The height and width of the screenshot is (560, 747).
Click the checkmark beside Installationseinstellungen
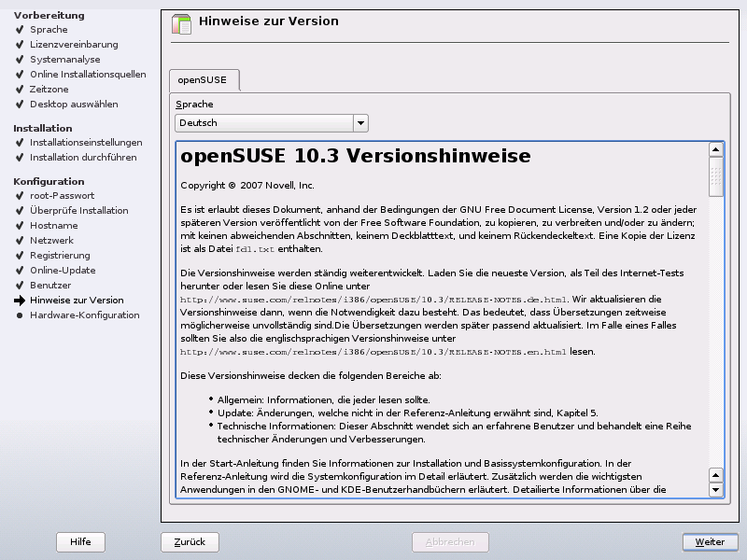coord(20,143)
